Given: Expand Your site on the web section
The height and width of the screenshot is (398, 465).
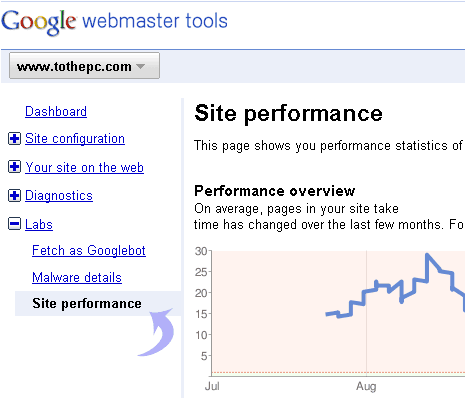Looking at the screenshot, I should coord(14,167).
